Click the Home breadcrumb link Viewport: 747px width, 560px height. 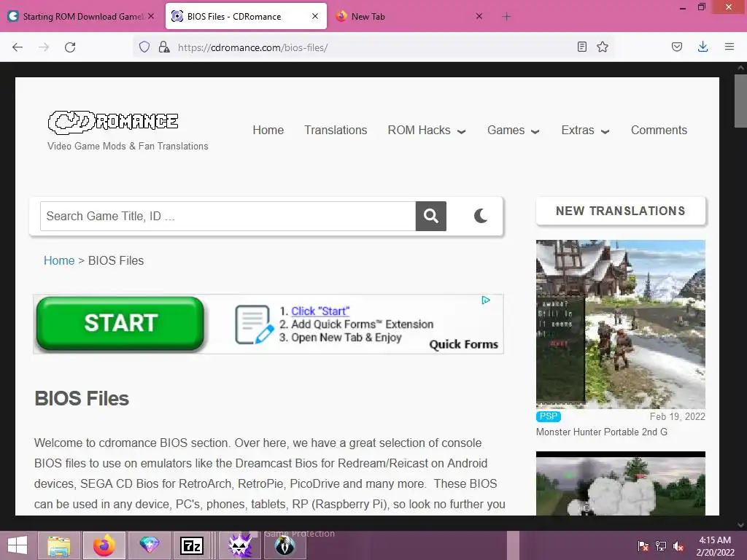point(59,260)
